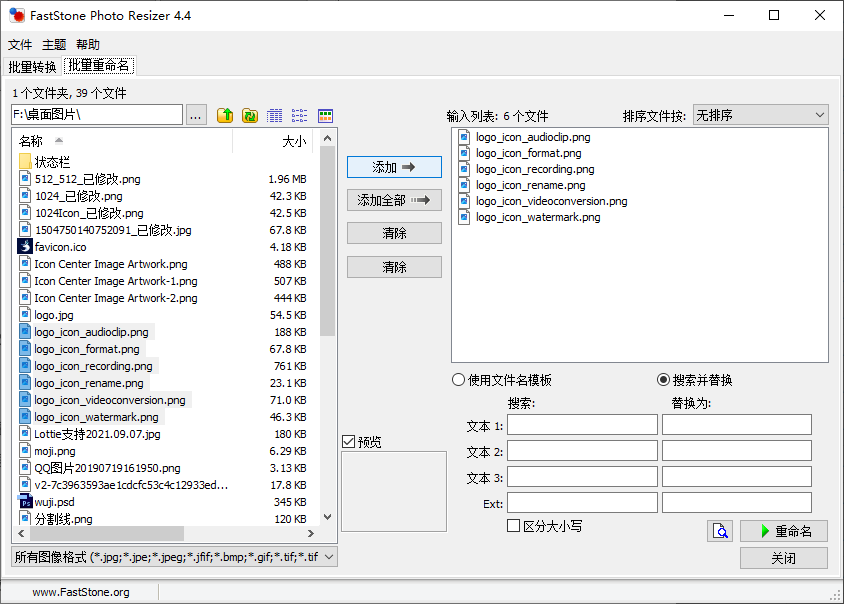Switch file list to thumbnails view icon
Screen dimensions: 844x604
[325, 116]
